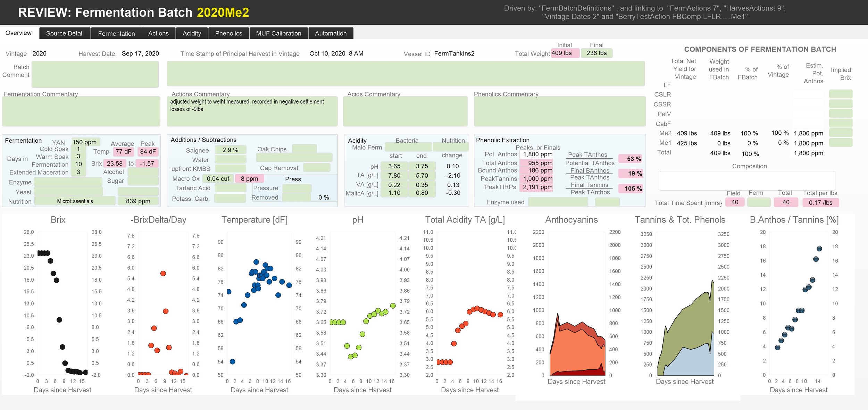This screenshot has width=868, height=410.
Task: Select the Vintage value 2020
Action: pyautogui.click(x=39, y=53)
